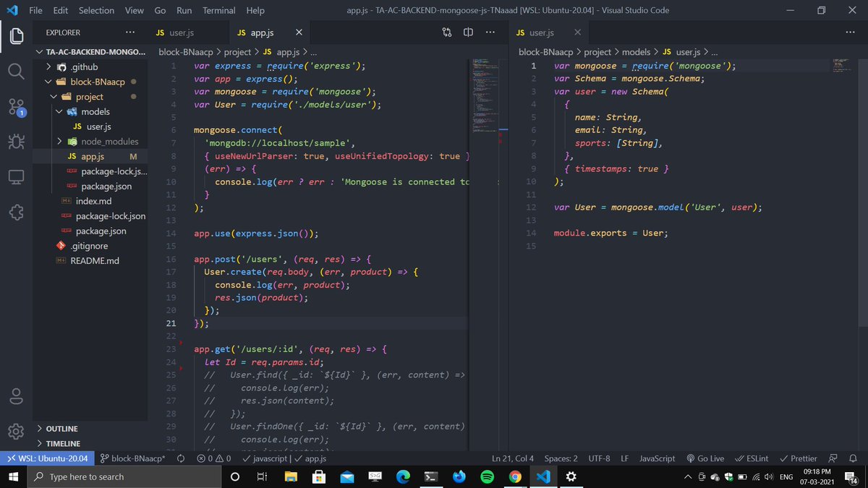
Task: Open Firefox from the taskbar
Action: tap(459, 477)
